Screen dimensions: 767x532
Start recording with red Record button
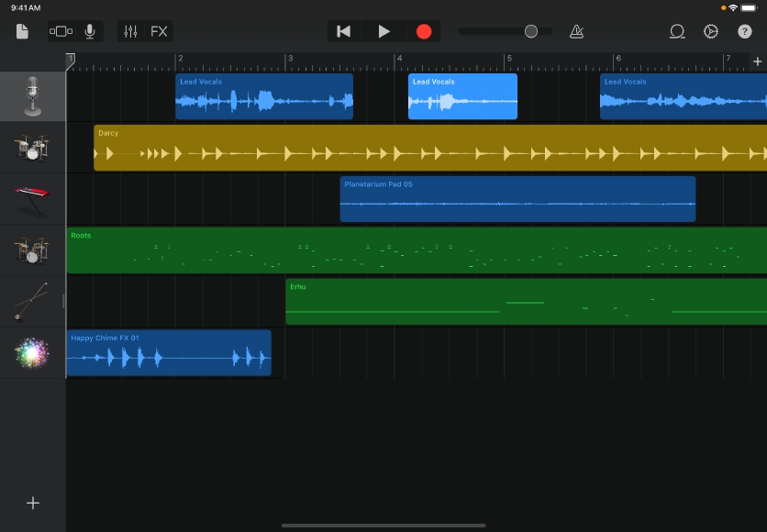[423, 31]
